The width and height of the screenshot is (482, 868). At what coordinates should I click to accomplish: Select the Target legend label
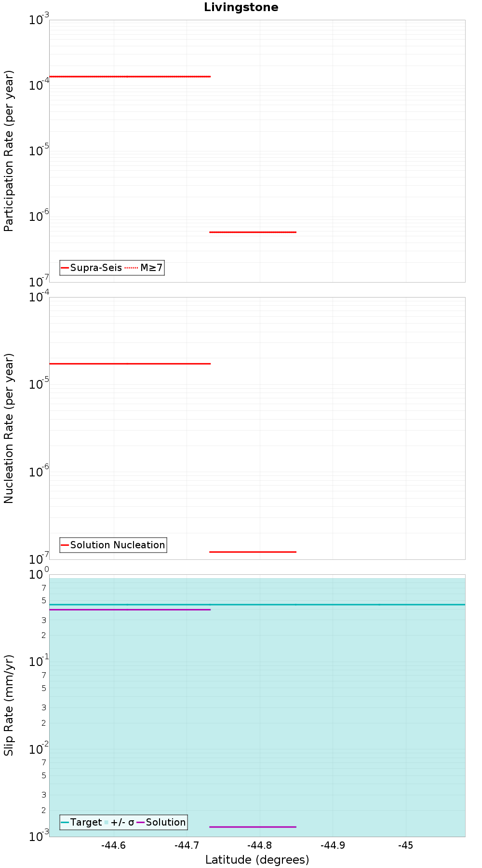click(86, 822)
